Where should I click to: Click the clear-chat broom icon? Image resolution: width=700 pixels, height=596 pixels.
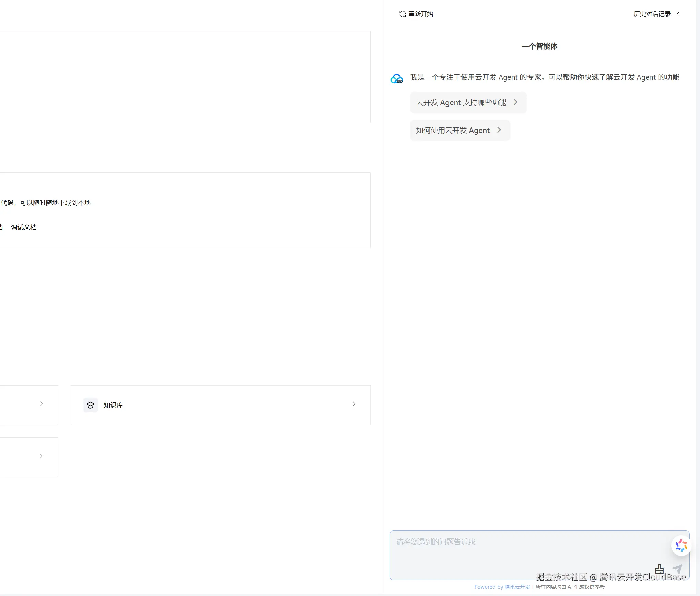(659, 569)
